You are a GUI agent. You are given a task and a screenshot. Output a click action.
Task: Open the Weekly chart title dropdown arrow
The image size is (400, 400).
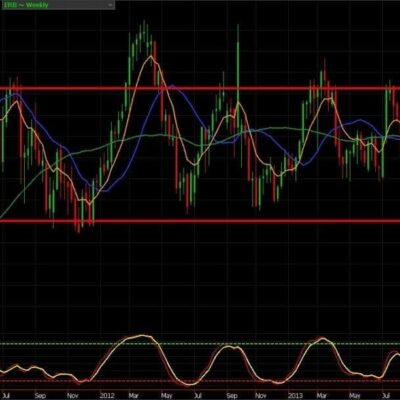[110, 5]
